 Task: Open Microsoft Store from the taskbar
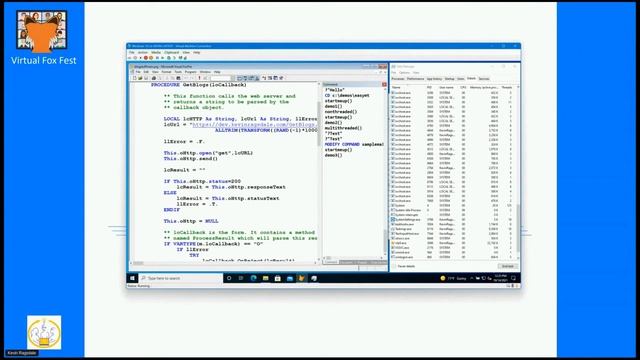click(x=278, y=278)
